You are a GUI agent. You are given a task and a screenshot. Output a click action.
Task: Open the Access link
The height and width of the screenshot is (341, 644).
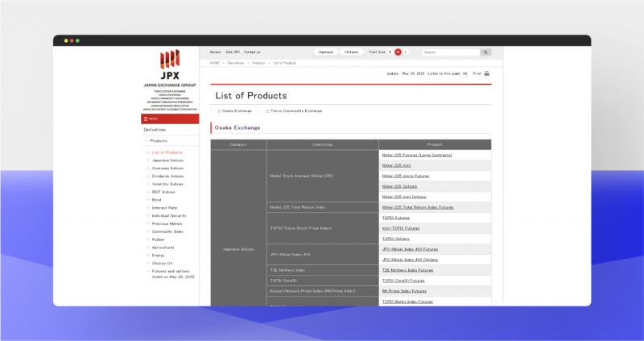pyautogui.click(x=215, y=52)
